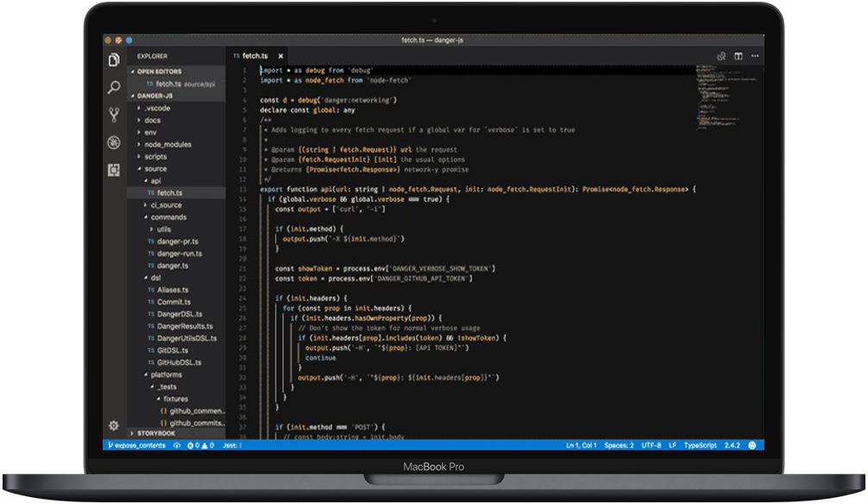Viewport: 868px width, 504px height.
Task: Open the Source Control view
Action: 113,115
